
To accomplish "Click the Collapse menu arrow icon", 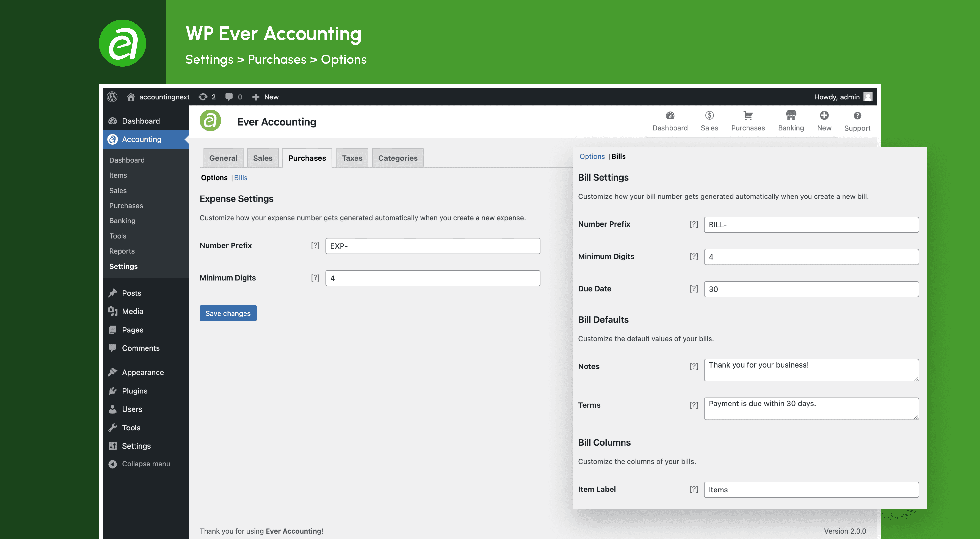I will pyautogui.click(x=113, y=464).
